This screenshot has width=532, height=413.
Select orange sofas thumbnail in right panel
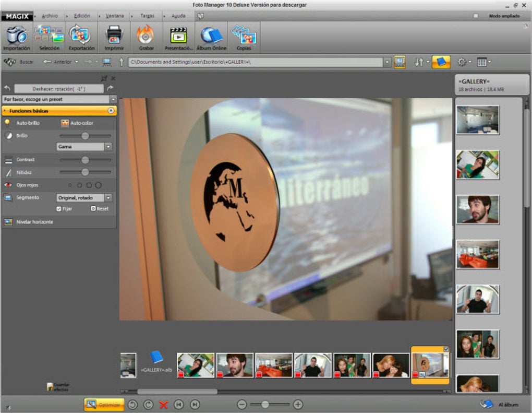pyautogui.click(x=478, y=254)
